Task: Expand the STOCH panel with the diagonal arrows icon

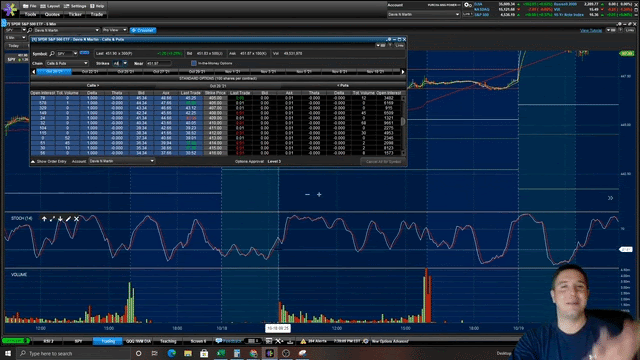Action: click(x=52, y=219)
